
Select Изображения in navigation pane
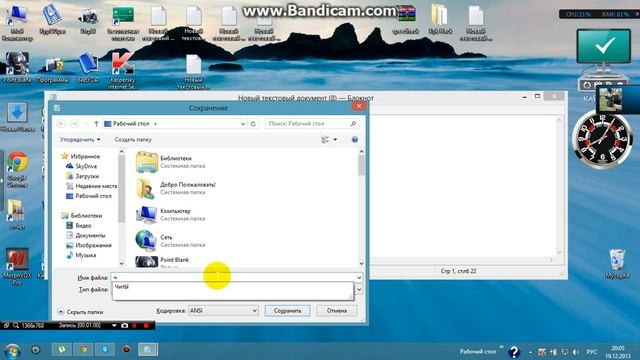pos(89,245)
